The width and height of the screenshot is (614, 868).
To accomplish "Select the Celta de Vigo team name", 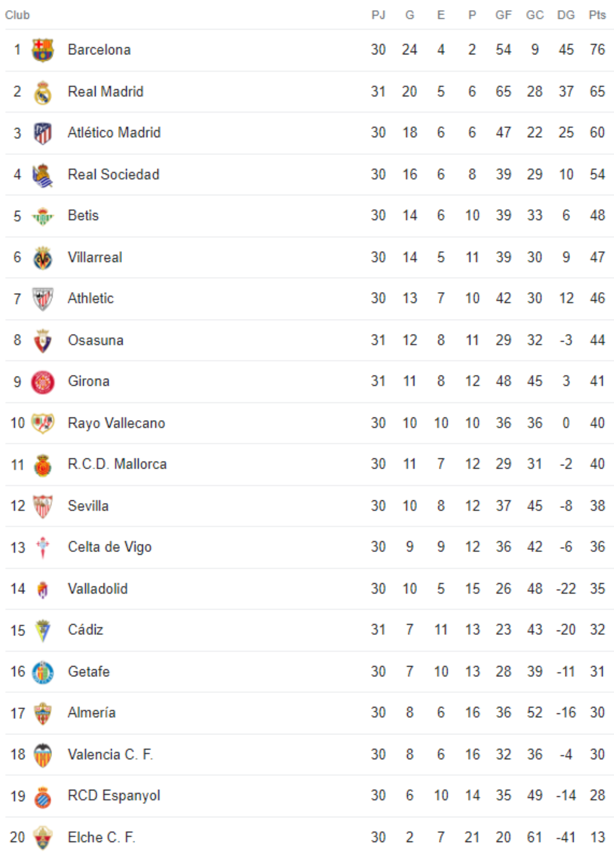I will [109, 547].
